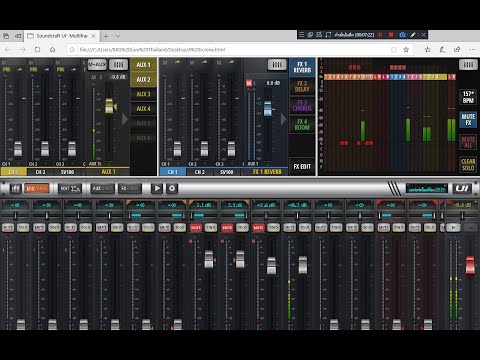
Task: Click the AUX 1 master fader knob
Action: coord(110,106)
